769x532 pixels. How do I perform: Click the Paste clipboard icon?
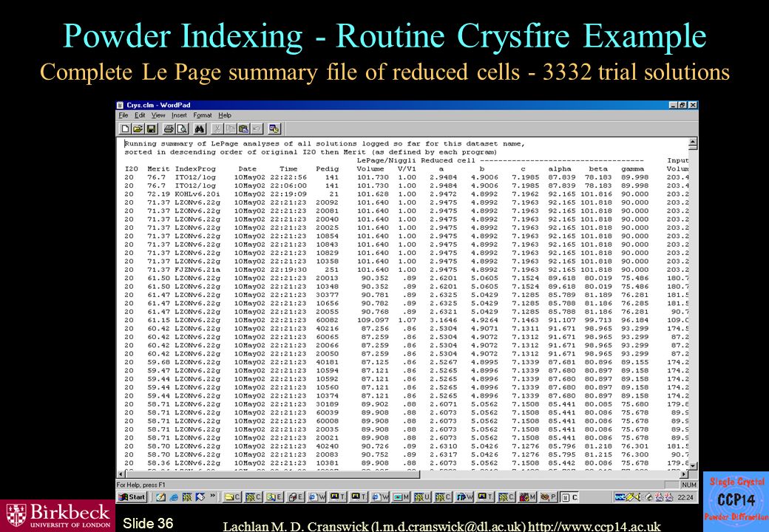(243, 129)
